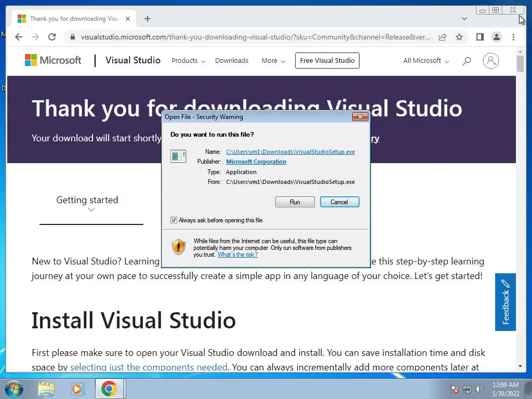Expand All Microsoft dropdown
The width and height of the screenshot is (532, 399).
426,61
